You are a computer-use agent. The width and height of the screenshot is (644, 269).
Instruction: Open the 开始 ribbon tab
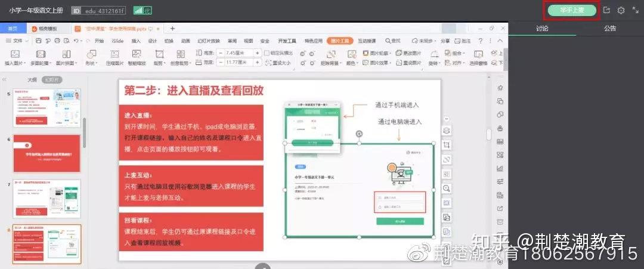99,41
